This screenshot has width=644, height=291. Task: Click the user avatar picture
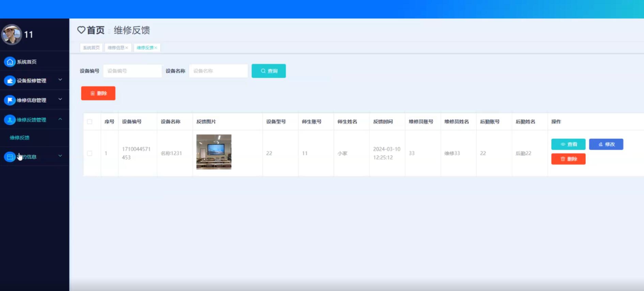pyautogui.click(x=12, y=34)
